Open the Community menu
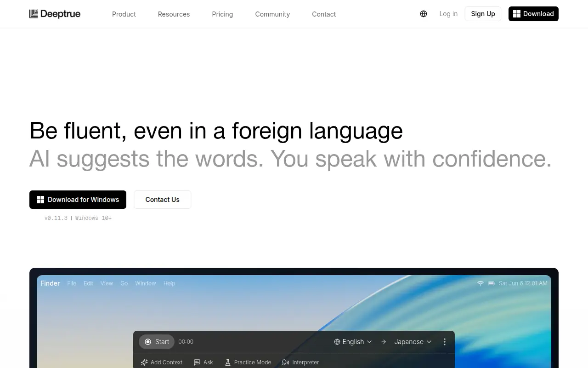The height and width of the screenshot is (368, 588). [x=272, y=14]
